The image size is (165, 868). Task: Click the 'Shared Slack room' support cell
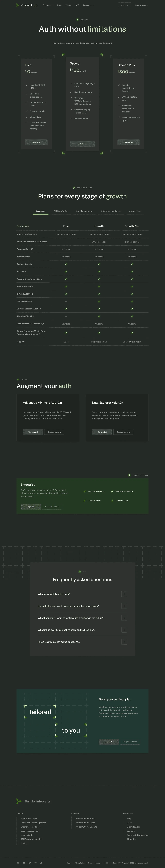click(132, 342)
